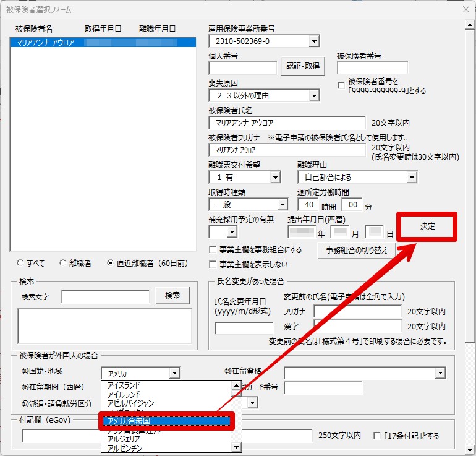Click 提出年月日 month field
476x456 pixels.
[340, 232]
